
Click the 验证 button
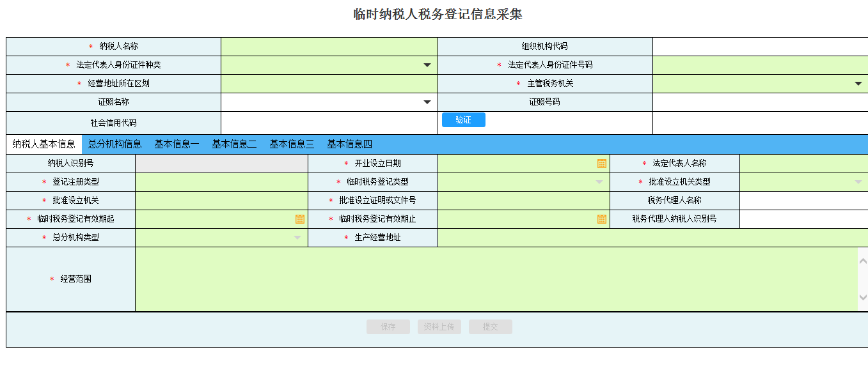[x=463, y=119]
